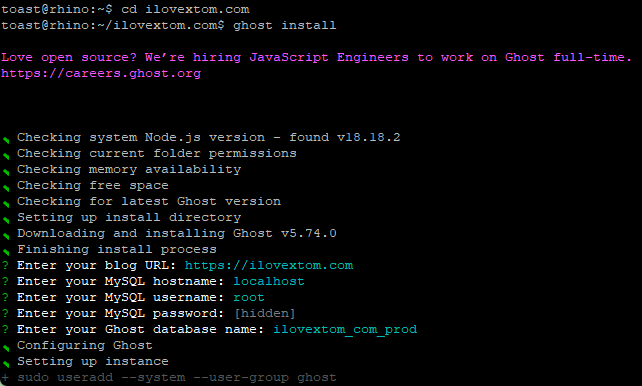
Task: Click 'Setting up install directory' line
Action: [x=129, y=217]
